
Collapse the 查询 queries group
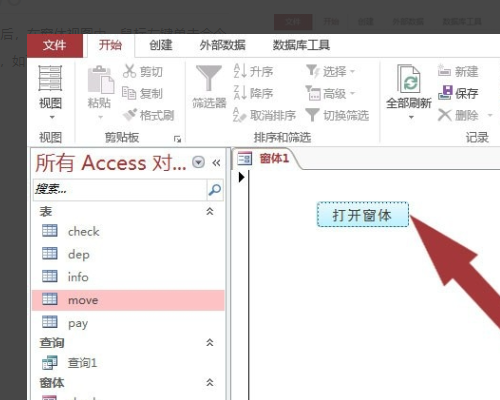coord(210,342)
